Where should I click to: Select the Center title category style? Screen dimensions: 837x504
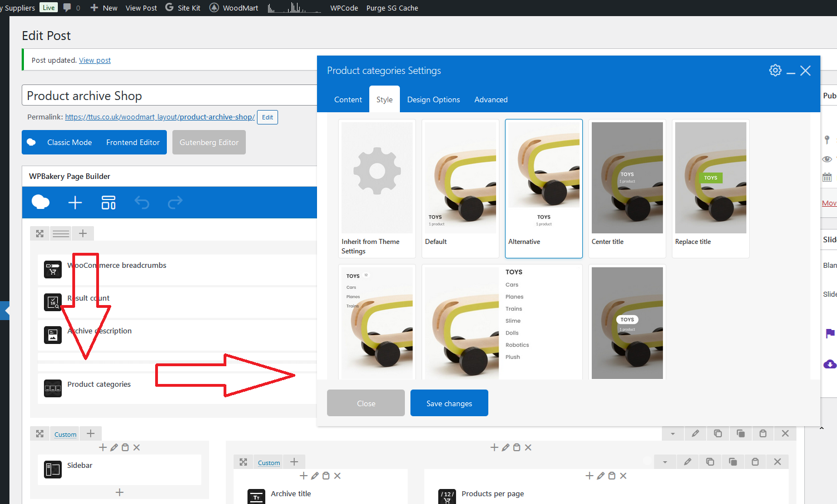coord(627,188)
